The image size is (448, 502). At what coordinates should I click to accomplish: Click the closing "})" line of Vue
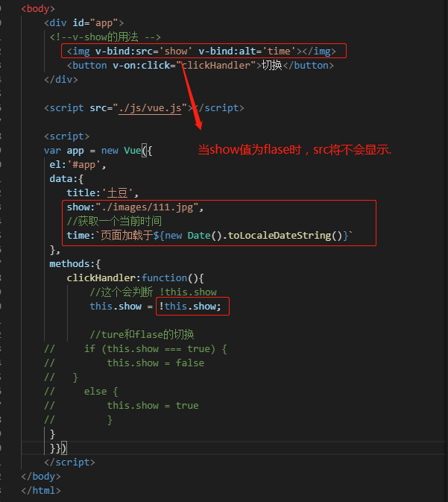click(58, 448)
